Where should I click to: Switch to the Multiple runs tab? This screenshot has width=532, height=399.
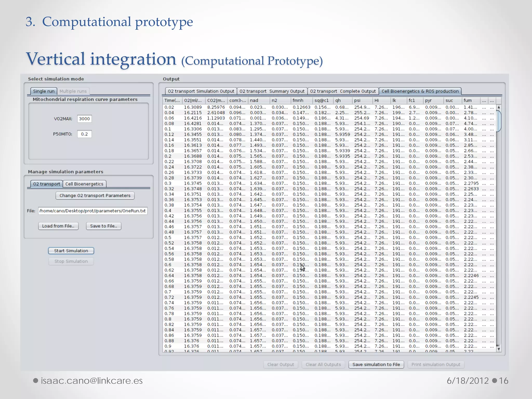(73, 91)
